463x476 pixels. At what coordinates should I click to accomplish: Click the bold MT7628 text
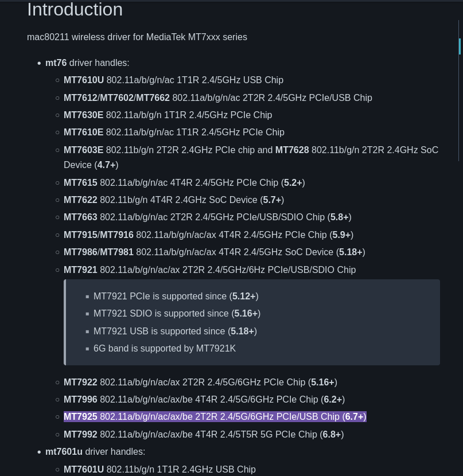(x=292, y=150)
